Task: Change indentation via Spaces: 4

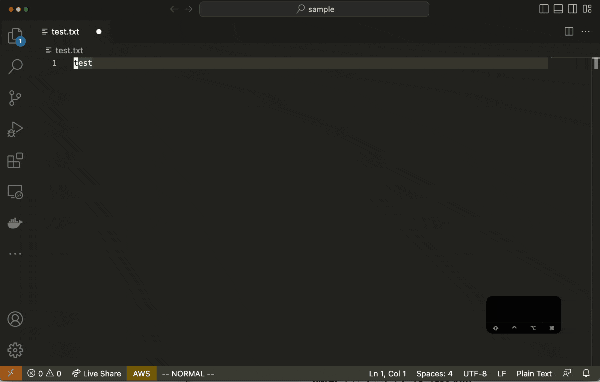Action: (x=434, y=374)
